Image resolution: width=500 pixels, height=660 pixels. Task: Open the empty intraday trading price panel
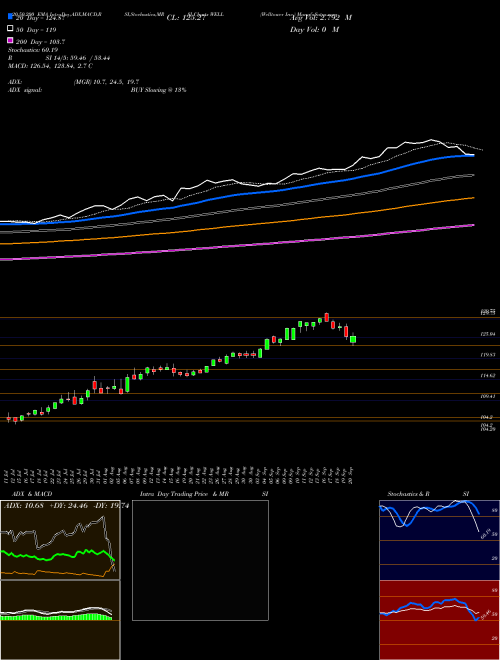(200, 560)
